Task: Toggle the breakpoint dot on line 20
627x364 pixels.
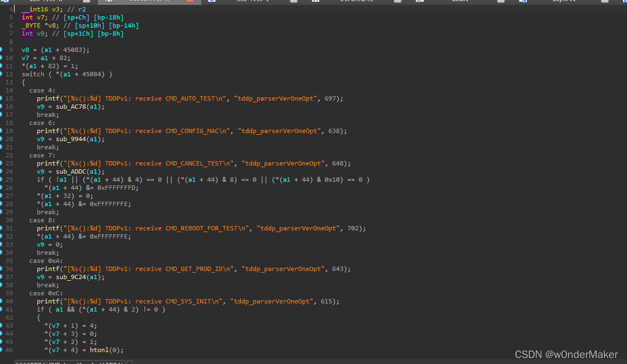Action: tap(1, 139)
